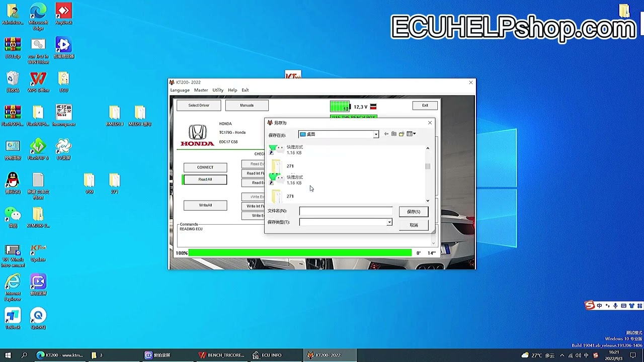Open the Help menu in KT200
Screen dimensions: 644x362
click(x=232, y=90)
